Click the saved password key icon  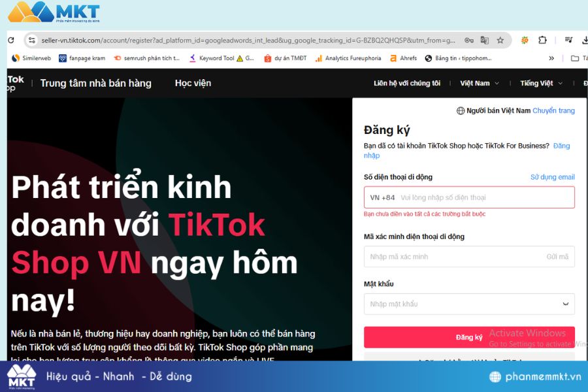click(x=468, y=40)
